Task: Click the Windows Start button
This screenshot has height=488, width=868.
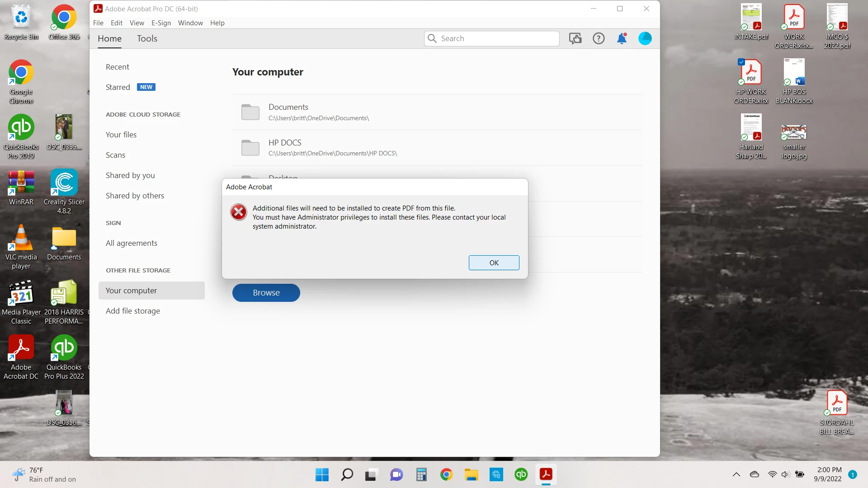Action: tap(322, 474)
